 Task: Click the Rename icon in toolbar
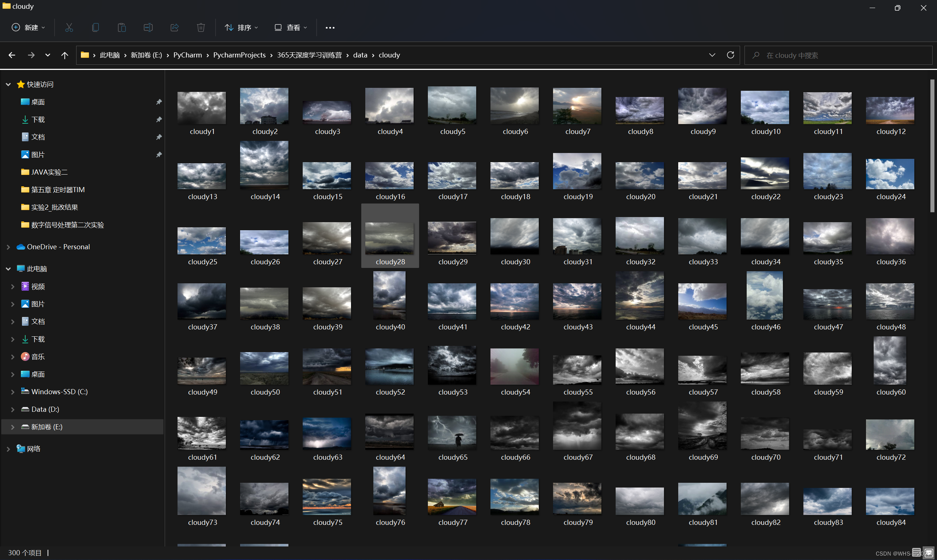tap(148, 27)
